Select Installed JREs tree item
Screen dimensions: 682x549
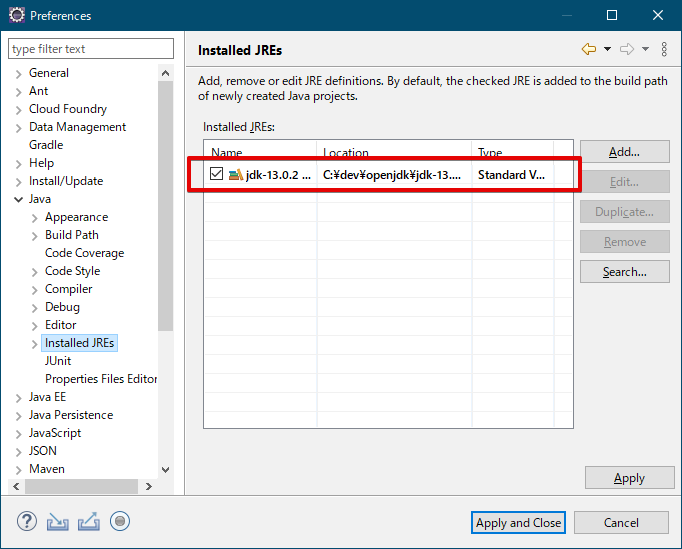[80, 343]
